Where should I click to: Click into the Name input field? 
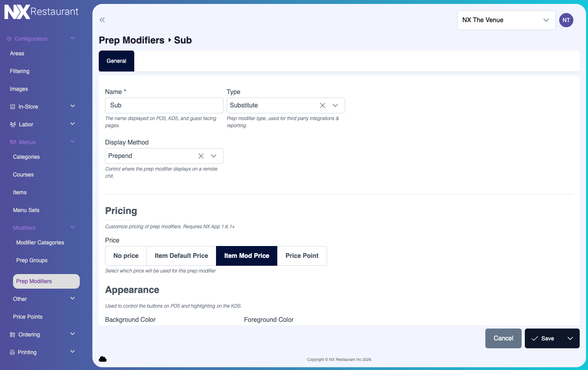point(164,105)
